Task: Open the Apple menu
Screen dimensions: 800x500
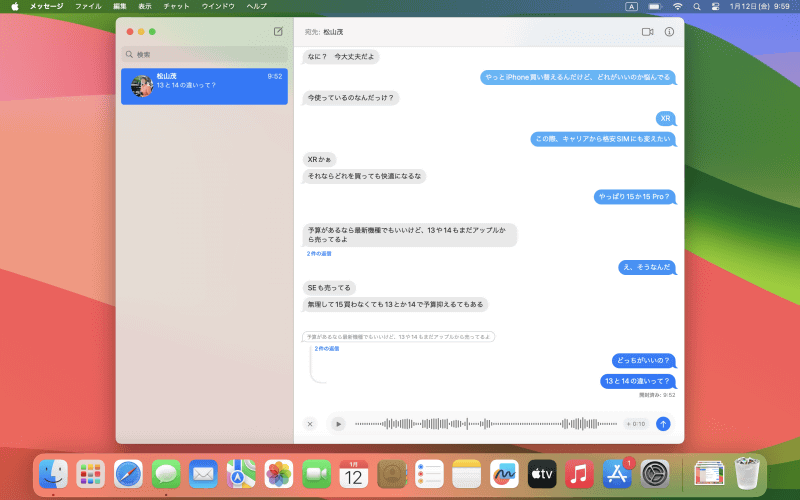Action: tap(15, 6)
